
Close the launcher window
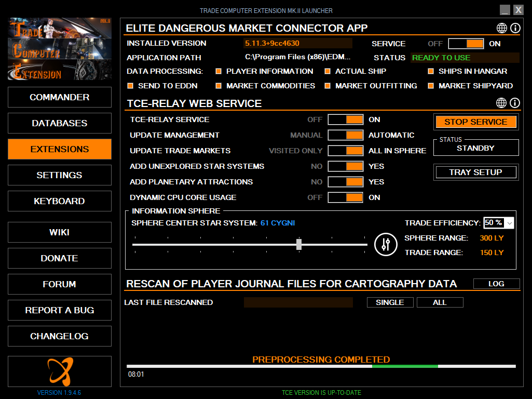[x=518, y=10]
